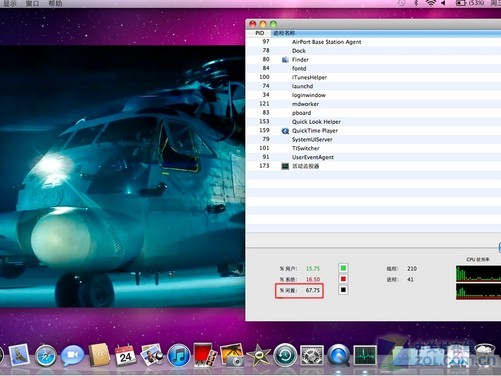Select the launchd process row

373,86
